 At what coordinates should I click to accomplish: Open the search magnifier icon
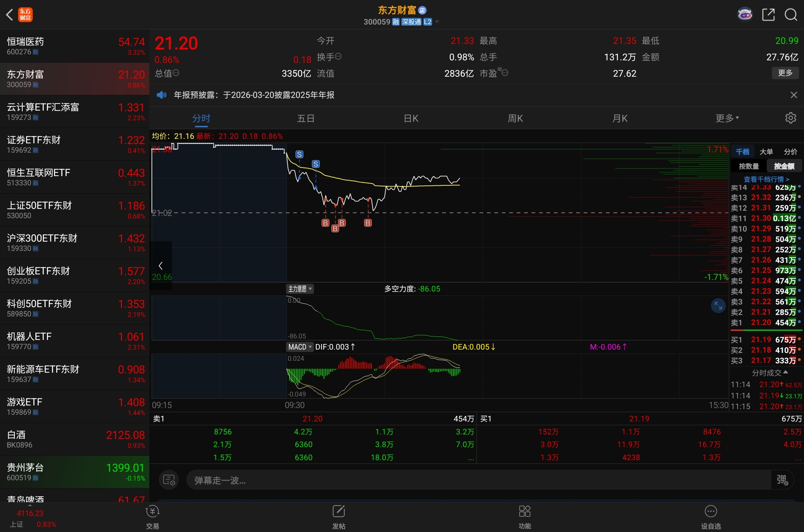(791, 15)
